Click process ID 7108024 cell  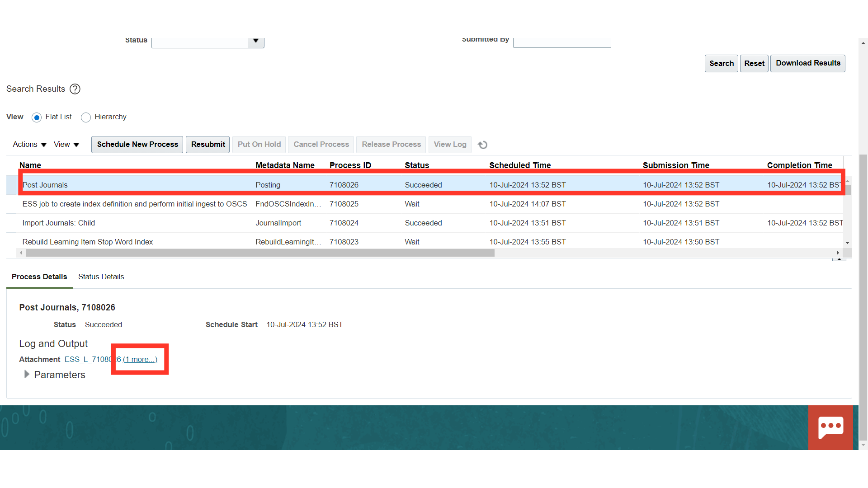pyautogui.click(x=344, y=223)
